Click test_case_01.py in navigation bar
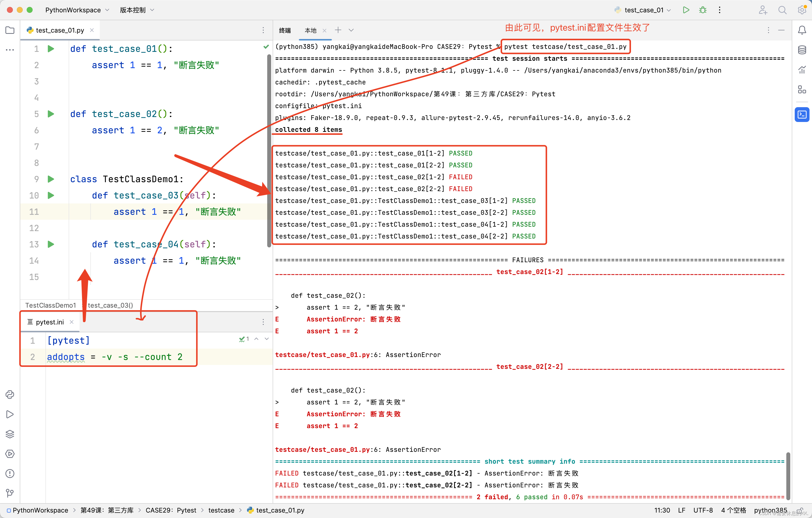Viewport: 812px width, 518px height. [276, 510]
